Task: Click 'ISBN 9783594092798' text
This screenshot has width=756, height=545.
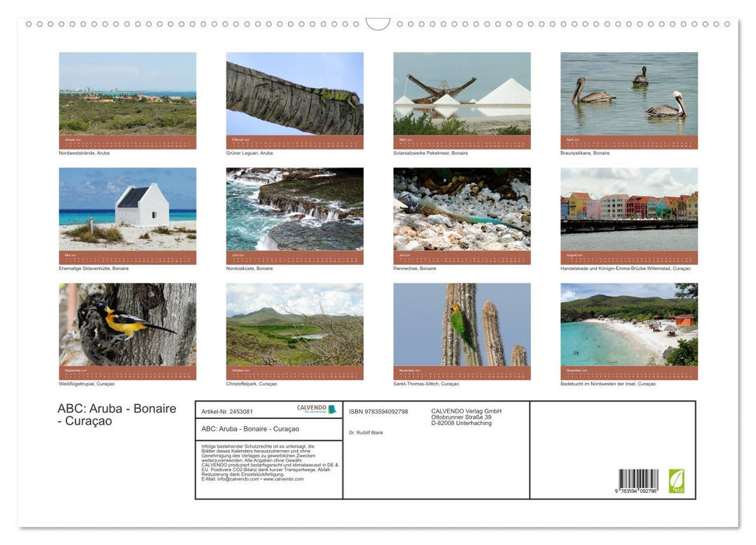Action: pyautogui.click(x=378, y=411)
